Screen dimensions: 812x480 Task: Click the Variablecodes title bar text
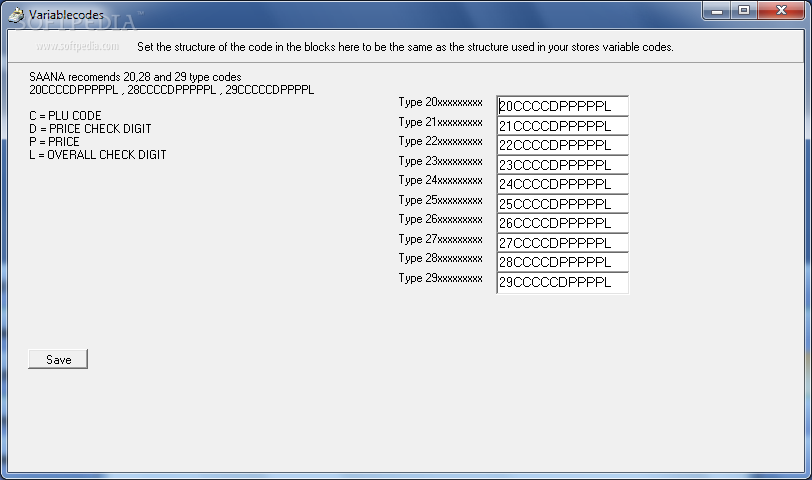(x=66, y=15)
